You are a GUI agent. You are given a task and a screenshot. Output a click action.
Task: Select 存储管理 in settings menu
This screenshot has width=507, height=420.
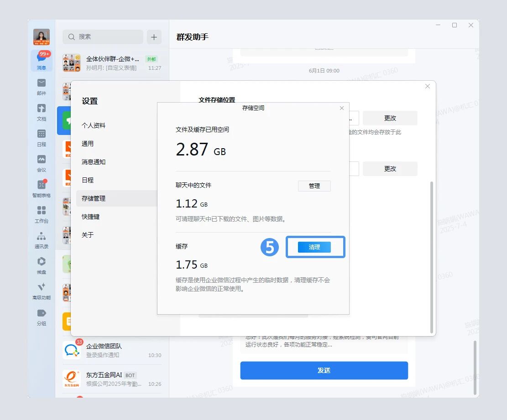tap(116, 198)
